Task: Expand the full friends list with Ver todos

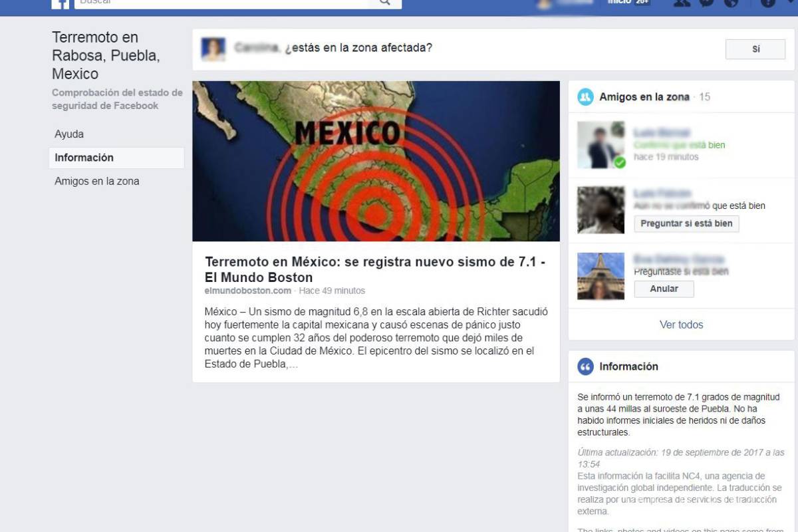Action: tap(682, 325)
